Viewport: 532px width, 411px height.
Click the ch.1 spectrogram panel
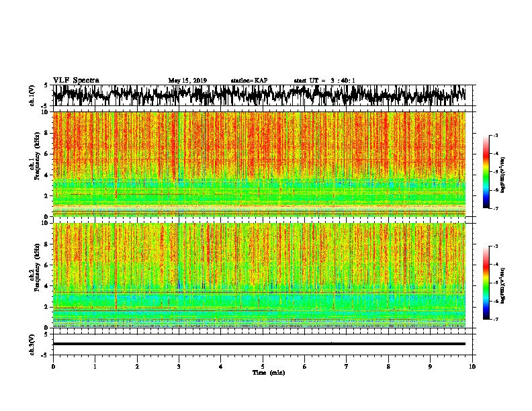(x=259, y=164)
